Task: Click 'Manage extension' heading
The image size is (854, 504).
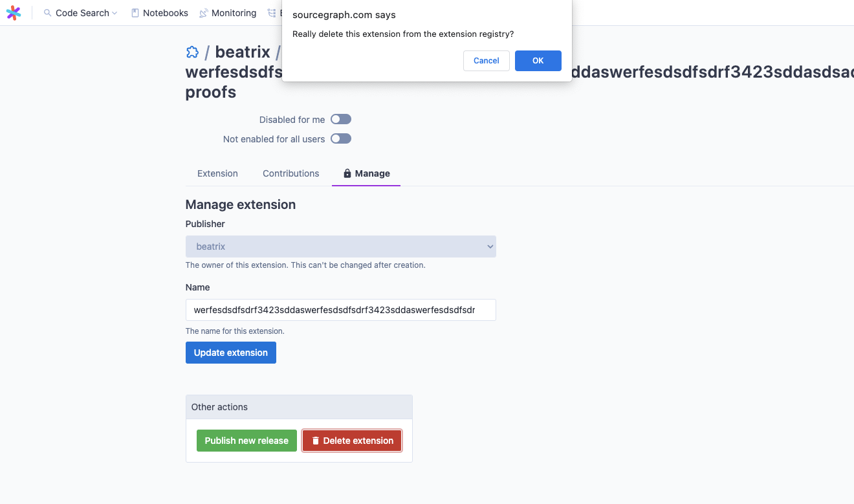Action: [x=241, y=204]
